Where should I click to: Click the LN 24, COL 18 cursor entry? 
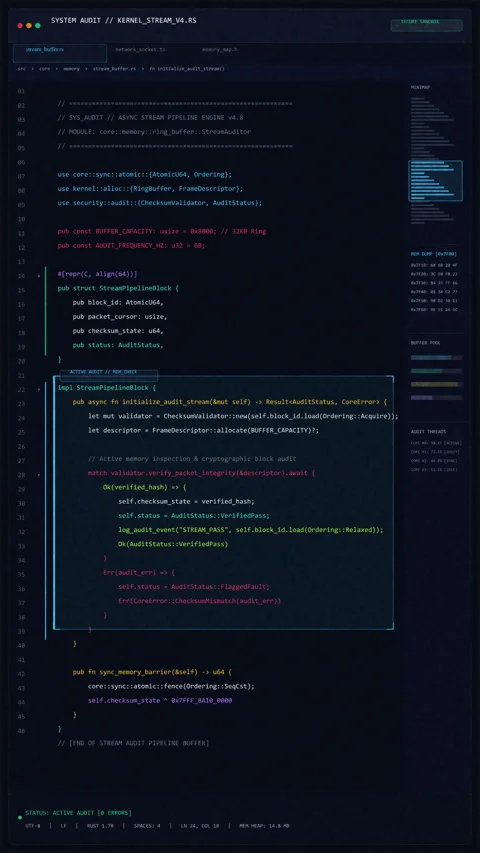point(200,826)
